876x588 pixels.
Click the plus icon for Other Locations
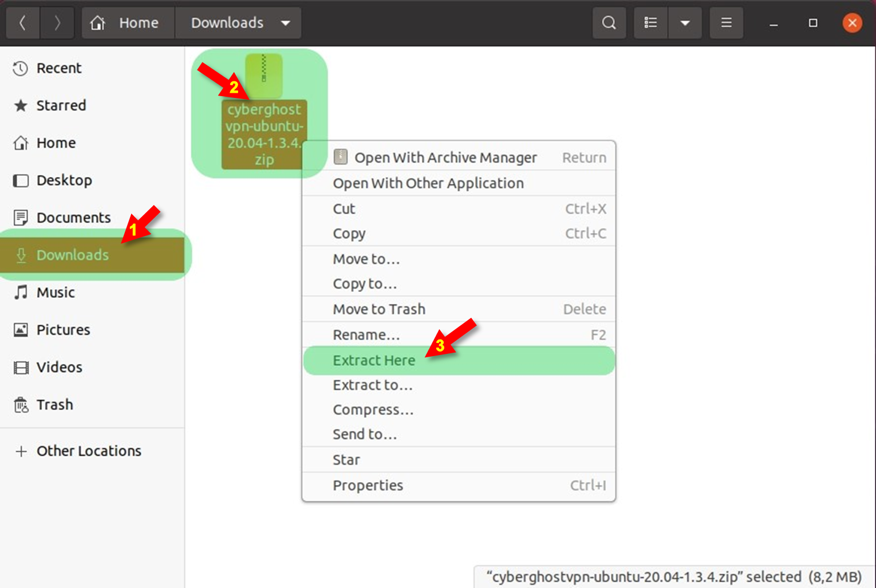tap(21, 451)
